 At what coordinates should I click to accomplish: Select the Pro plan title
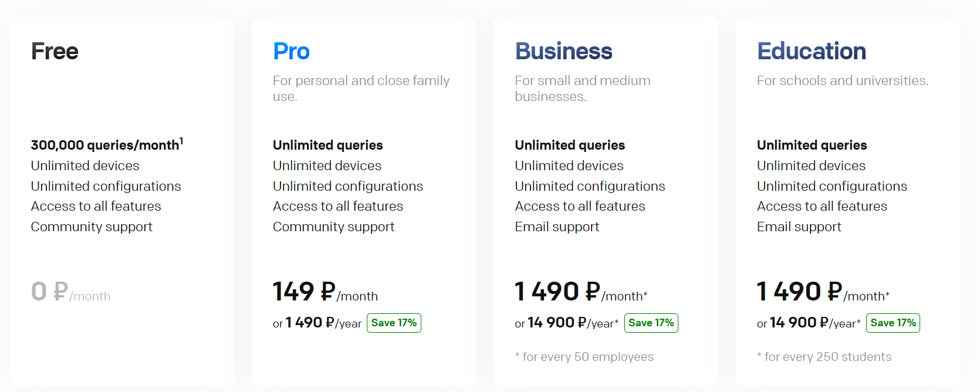[x=291, y=52]
